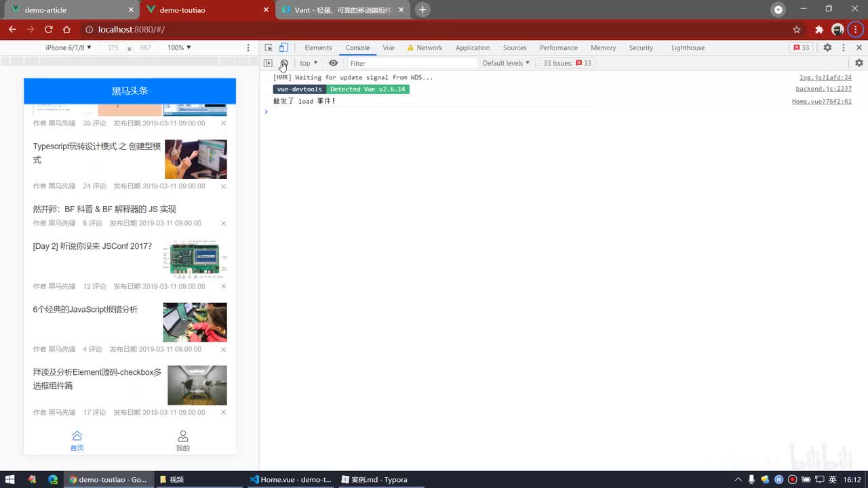
Task: Open the Chrome extensions puzzle icon
Action: click(819, 29)
